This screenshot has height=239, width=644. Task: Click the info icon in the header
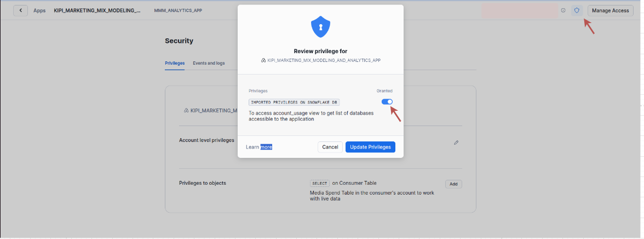(563, 10)
